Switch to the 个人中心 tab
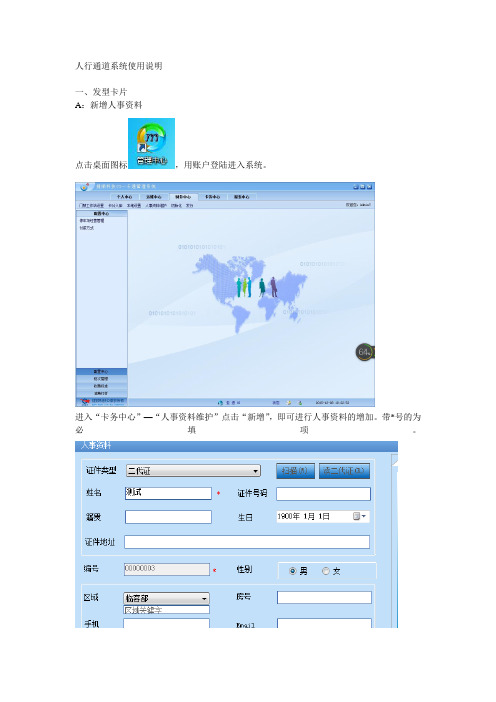Image resolution: width=496 pixels, height=702 pixels. [x=124, y=197]
